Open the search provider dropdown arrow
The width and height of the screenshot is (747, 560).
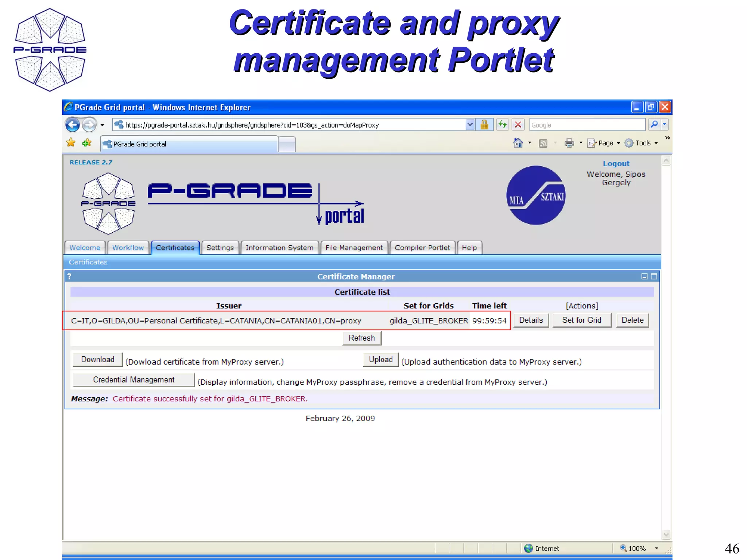(665, 125)
